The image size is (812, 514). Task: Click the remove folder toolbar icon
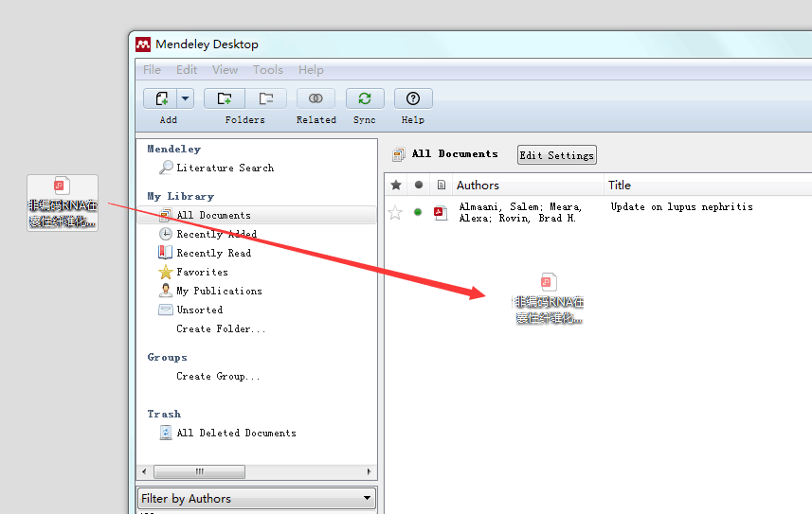[266, 98]
